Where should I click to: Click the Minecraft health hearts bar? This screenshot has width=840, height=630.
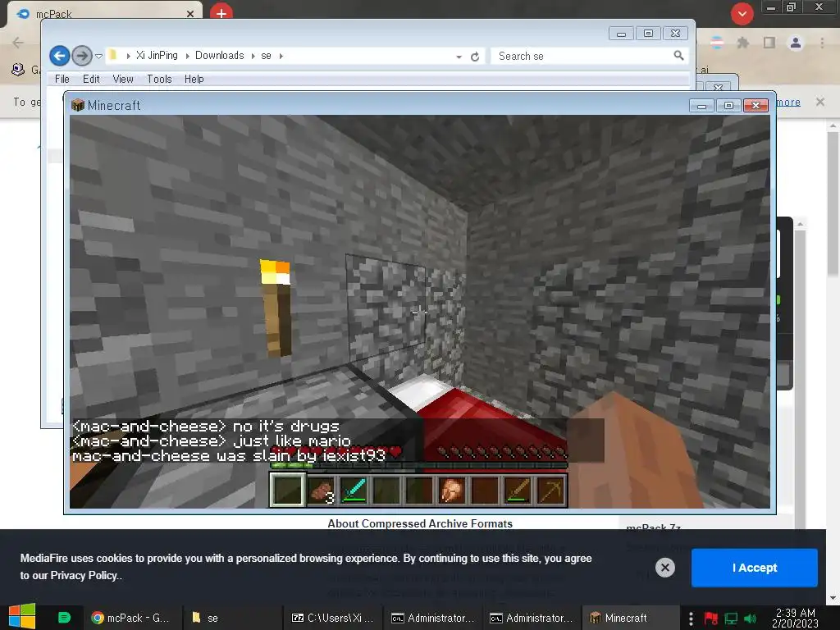[336, 453]
